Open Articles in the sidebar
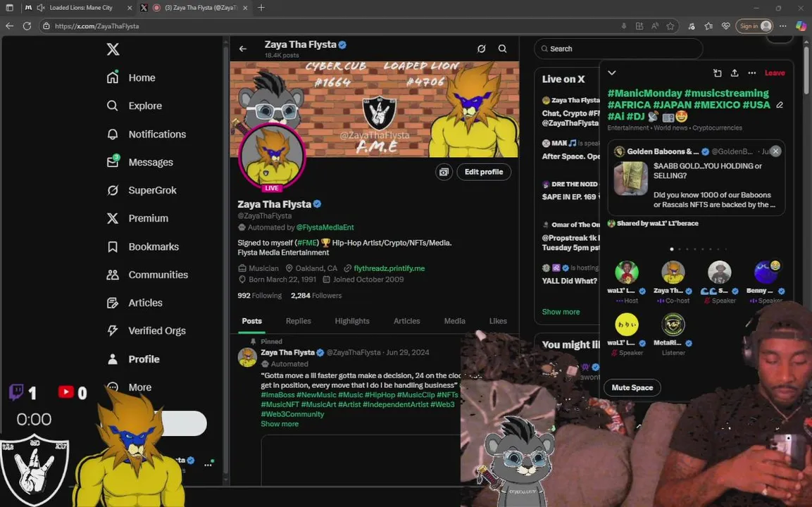Screen dimensions: 812x507 (134, 302)
